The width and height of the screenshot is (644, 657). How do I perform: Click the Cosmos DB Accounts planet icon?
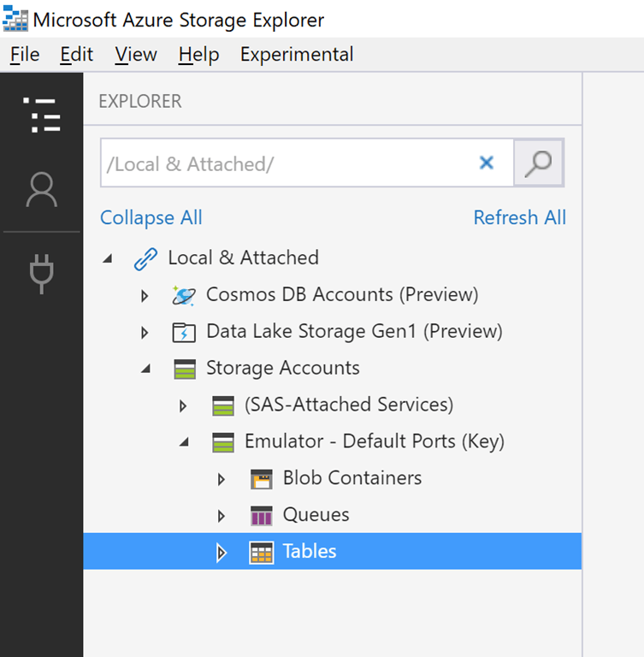click(183, 295)
